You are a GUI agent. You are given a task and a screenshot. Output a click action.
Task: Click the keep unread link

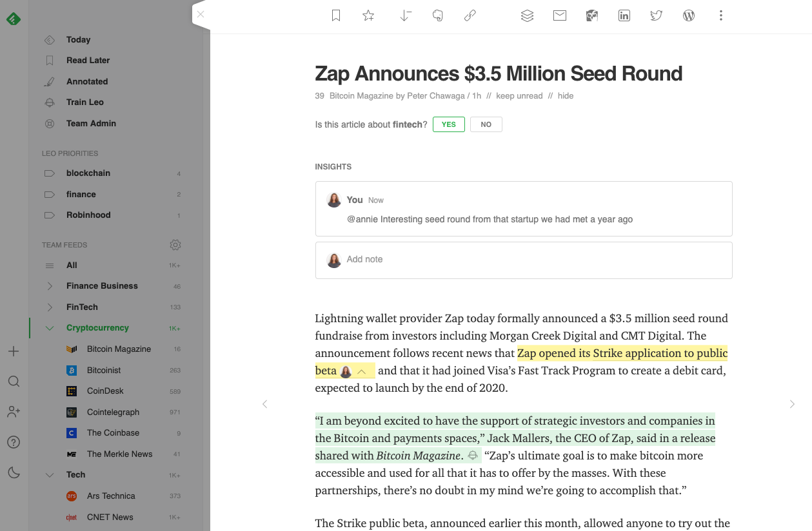[x=519, y=96]
